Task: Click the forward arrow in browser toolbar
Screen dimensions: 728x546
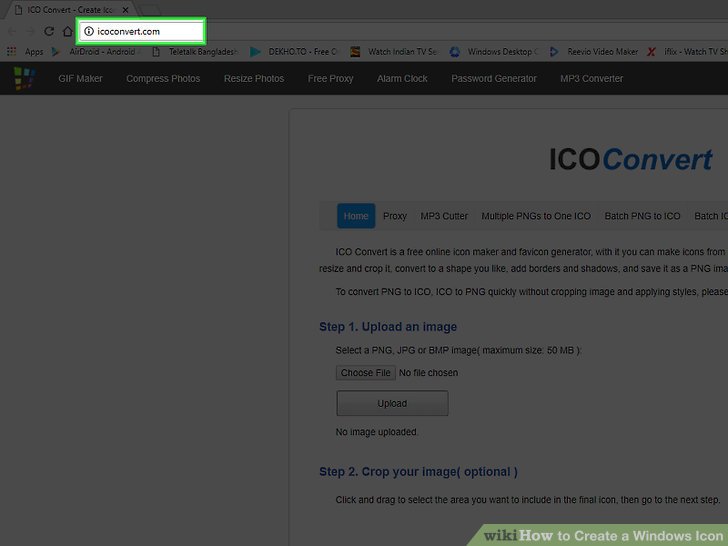Action: point(30,31)
